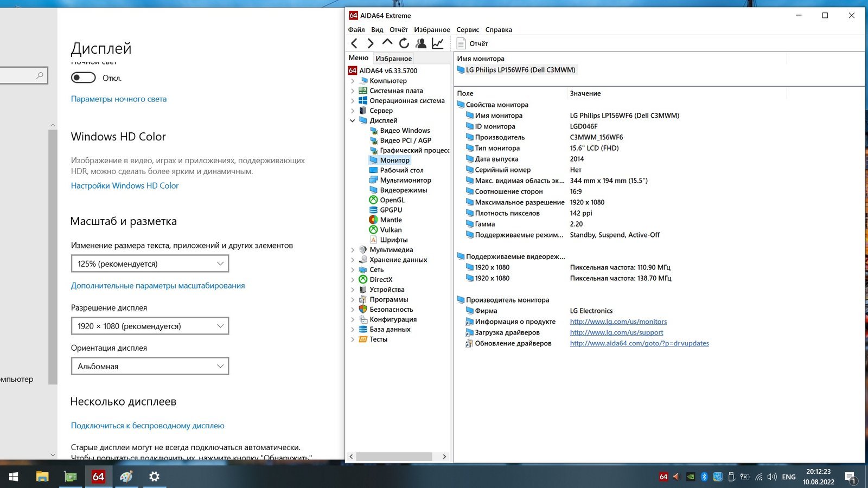Click tree panel scroll right arrow
The width and height of the screenshot is (868, 488).
tap(444, 457)
